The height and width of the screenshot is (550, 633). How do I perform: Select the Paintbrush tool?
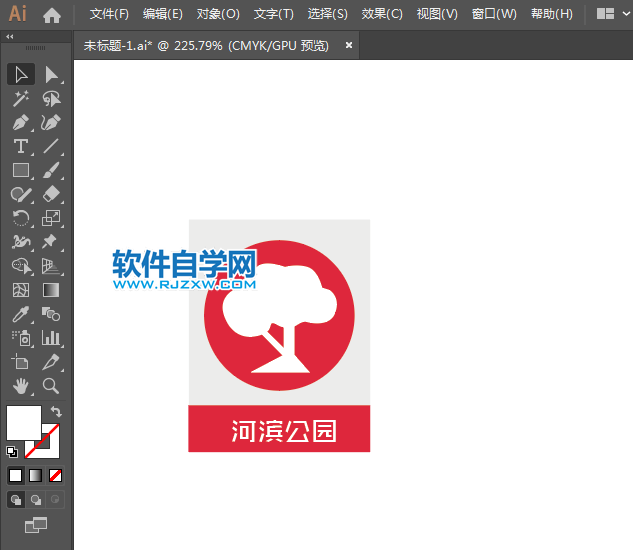coord(51,170)
